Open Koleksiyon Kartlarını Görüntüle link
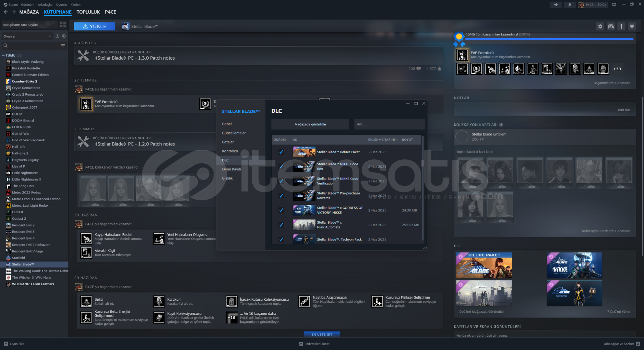The height and width of the screenshot is (350, 644). [606, 231]
